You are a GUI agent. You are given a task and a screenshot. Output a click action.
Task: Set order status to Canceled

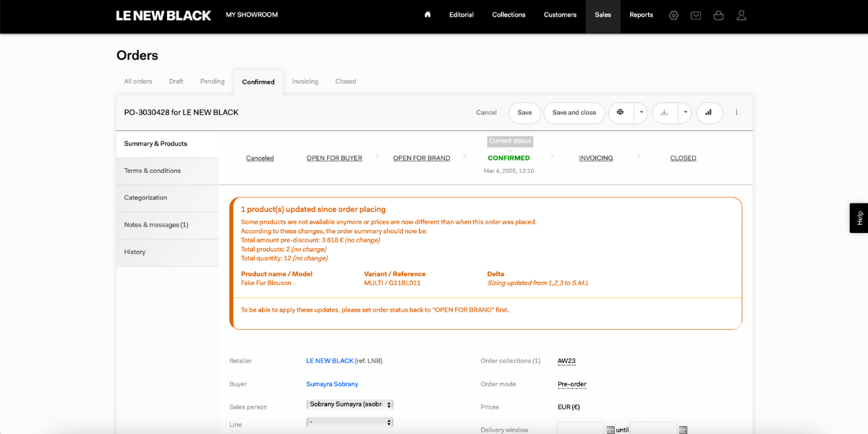tap(260, 158)
